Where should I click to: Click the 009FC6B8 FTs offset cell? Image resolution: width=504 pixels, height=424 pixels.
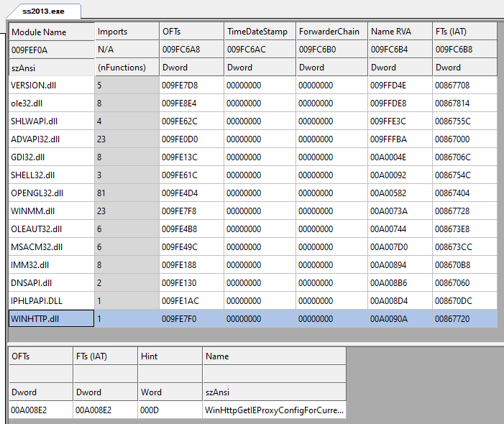point(464,50)
